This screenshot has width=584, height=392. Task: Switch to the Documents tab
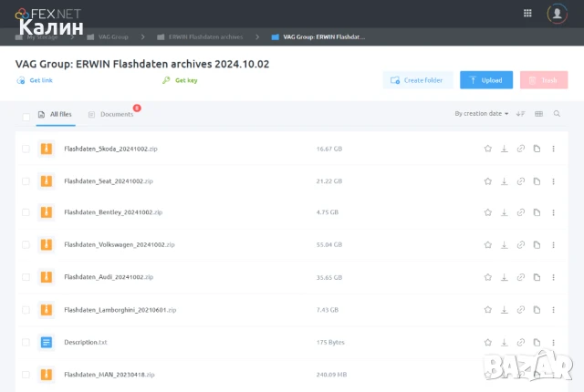tap(116, 115)
